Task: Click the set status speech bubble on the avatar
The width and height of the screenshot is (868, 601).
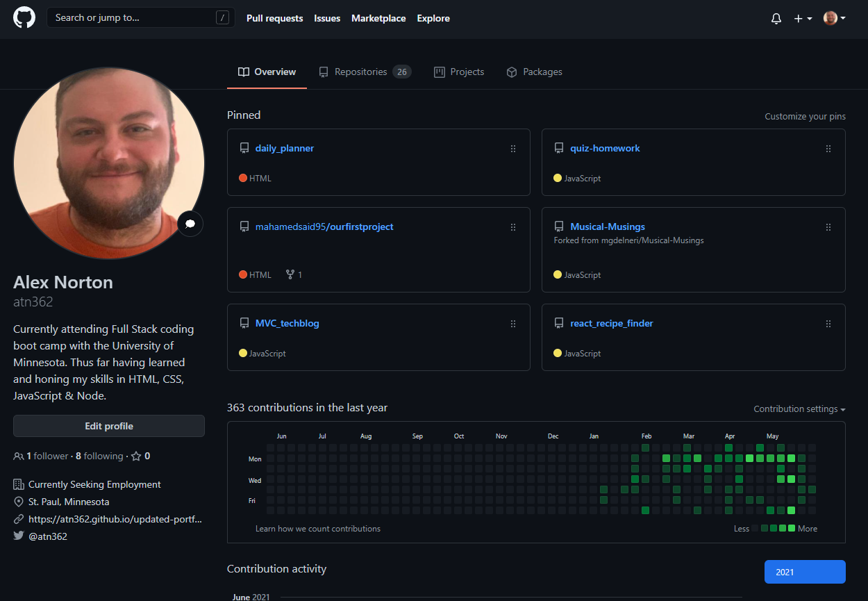Action: coord(190,224)
